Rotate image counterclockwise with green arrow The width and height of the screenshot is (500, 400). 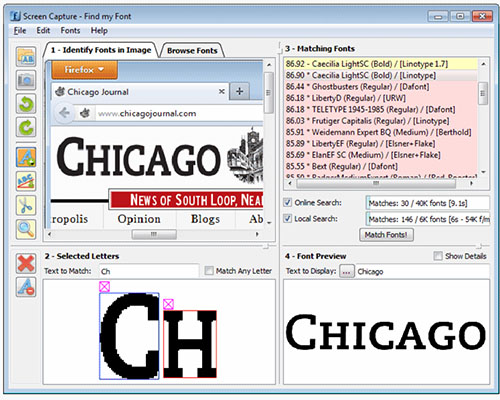(26, 104)
